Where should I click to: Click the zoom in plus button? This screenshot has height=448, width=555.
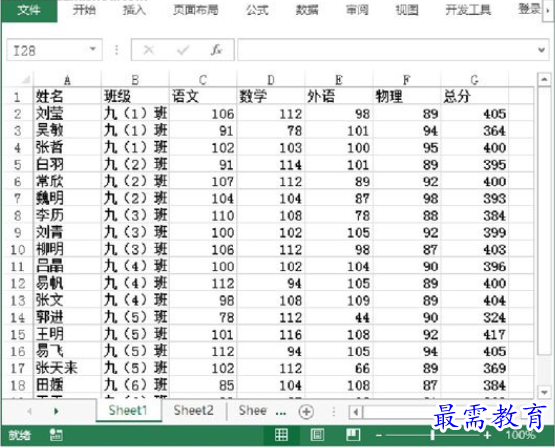(488, 435)
